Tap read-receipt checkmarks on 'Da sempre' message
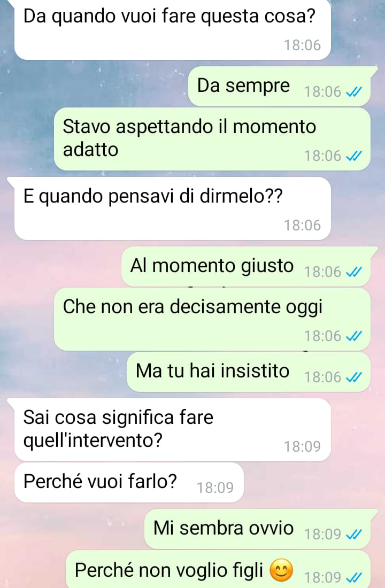 point(354,91)
